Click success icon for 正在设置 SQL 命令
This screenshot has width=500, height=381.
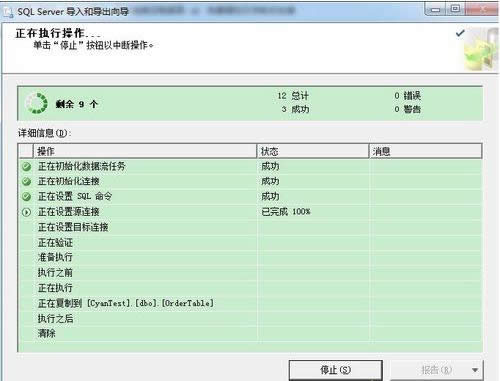click(26, 197)
